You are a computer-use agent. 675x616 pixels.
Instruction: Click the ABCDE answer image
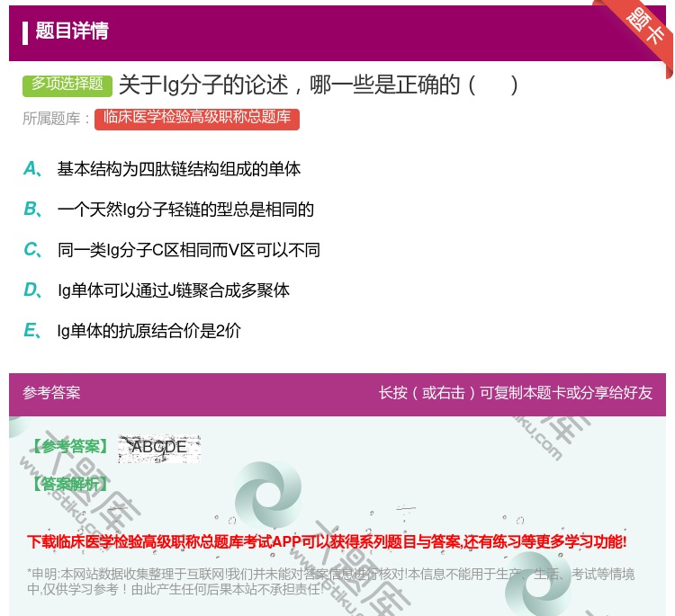pyautogui.click(x=159, y=449)
